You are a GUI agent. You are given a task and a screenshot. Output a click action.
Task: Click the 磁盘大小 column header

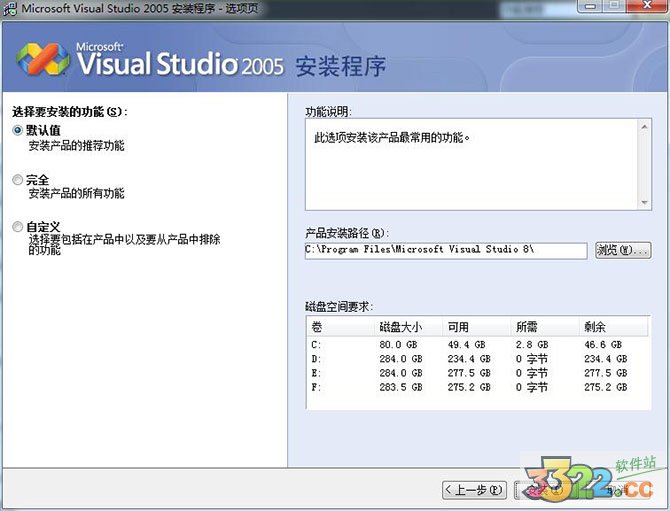(408, 327)
